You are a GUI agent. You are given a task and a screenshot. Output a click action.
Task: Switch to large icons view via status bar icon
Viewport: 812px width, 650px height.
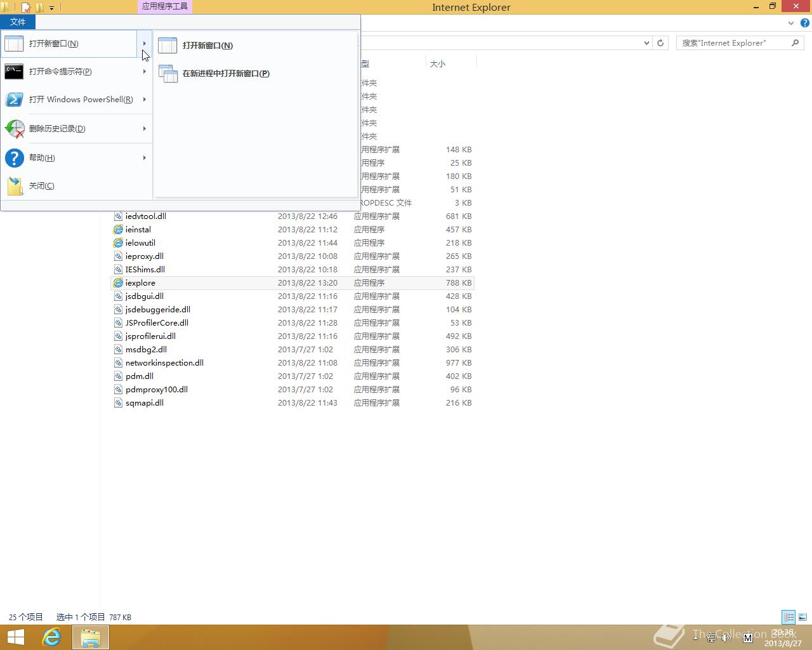802,617
